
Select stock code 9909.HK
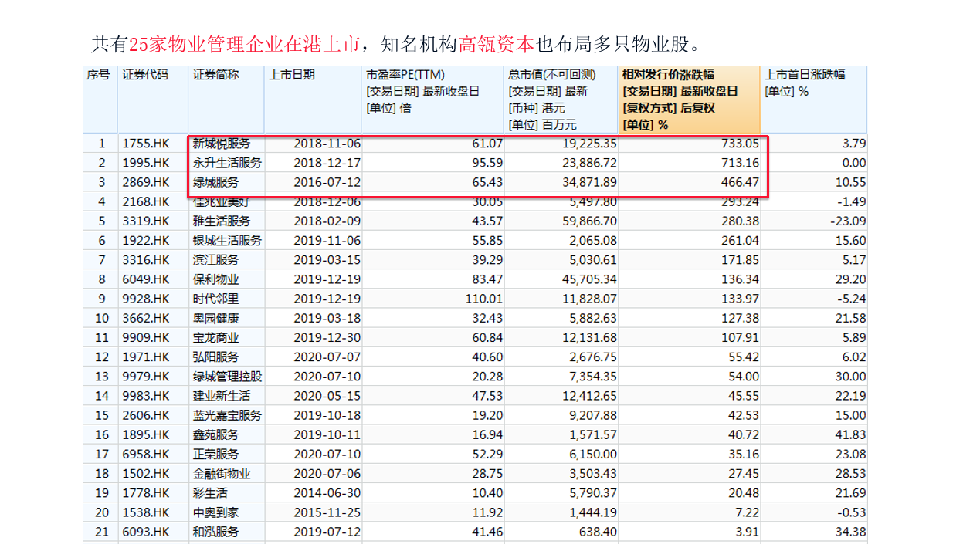pos(145,337)
